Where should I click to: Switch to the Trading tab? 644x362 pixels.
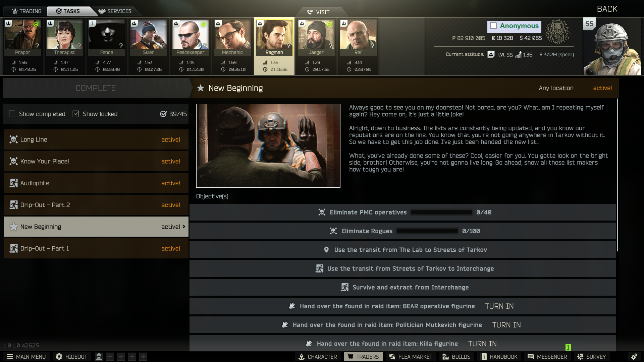pyautogui.click(x=26, y=11)
